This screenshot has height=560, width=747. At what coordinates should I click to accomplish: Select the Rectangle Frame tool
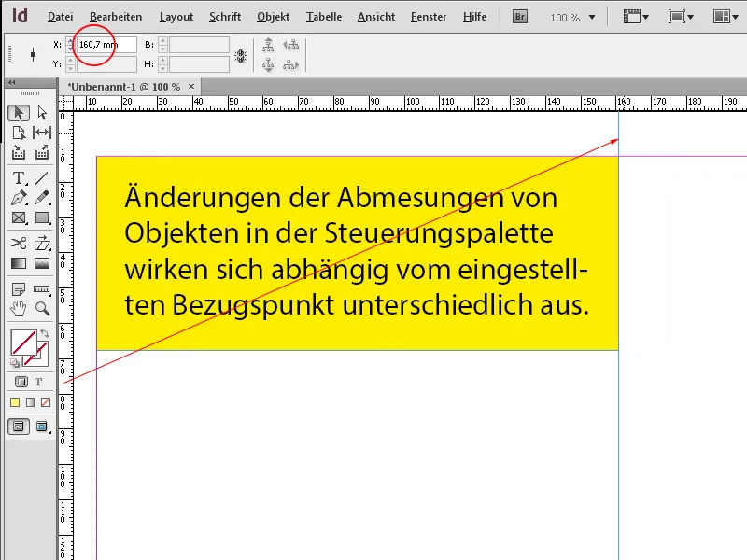pyautogui.click(x=19, y=218)
